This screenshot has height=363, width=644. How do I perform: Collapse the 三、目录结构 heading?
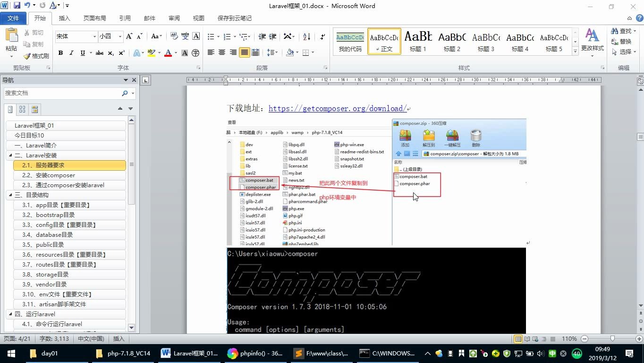coord(10,195)
